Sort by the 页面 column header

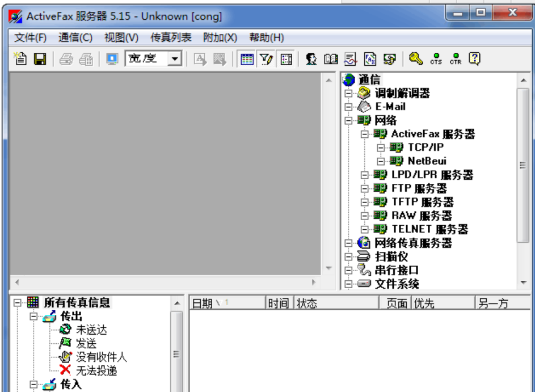(x=395, y=303)
